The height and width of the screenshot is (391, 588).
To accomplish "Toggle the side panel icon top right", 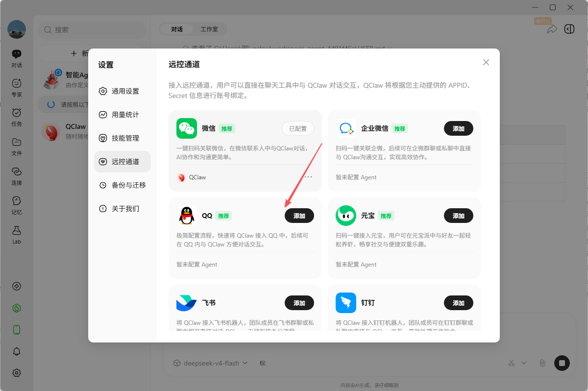I will click(x=569, y=29).
